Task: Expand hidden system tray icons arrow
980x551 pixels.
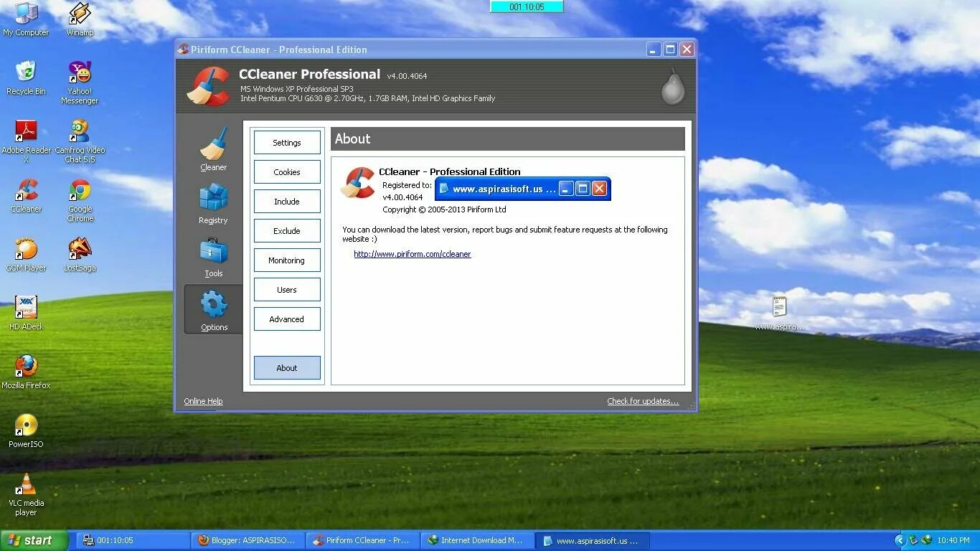Action: [900, 540]
